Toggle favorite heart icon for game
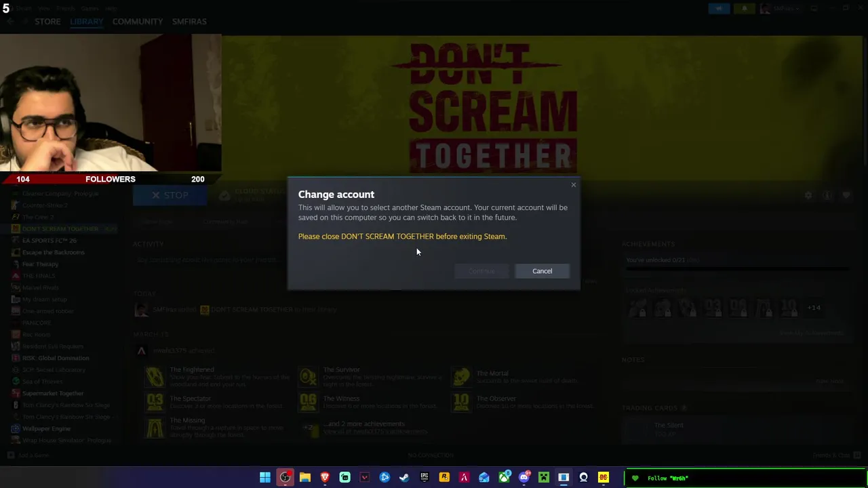868x488 pixels. tap(846, 195)
